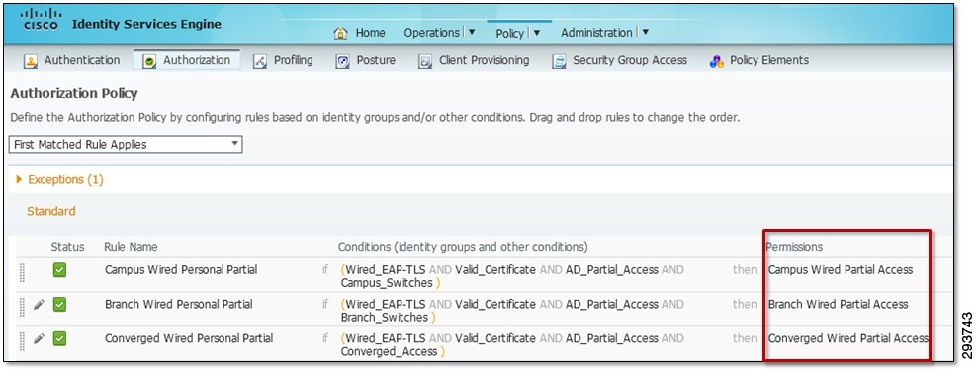Click the Campus_Switches condition

(x=387, y=283)
